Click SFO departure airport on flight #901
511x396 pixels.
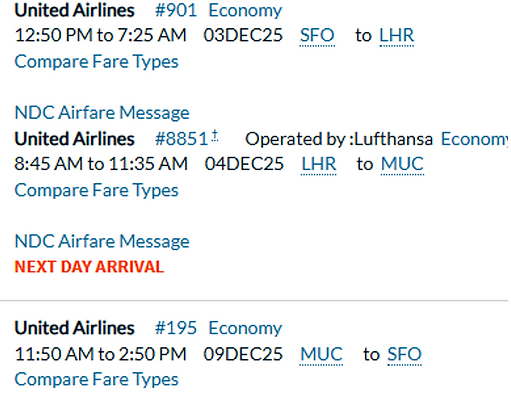click(317, 35)
